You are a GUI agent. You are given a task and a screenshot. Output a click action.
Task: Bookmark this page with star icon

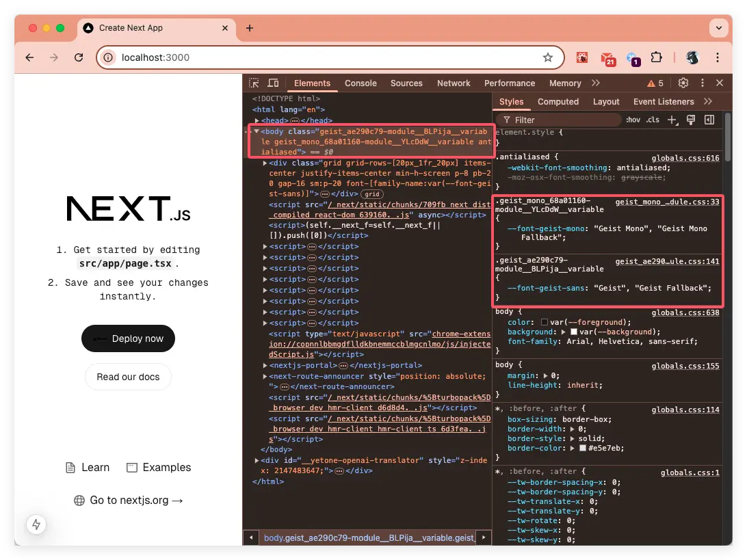pyautogui.click(x=548, y=57)
